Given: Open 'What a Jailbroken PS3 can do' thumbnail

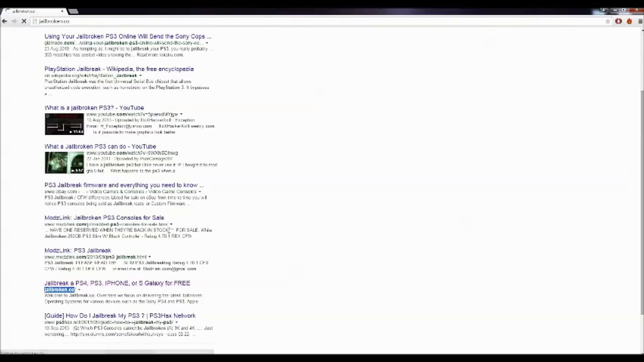Looking at the screenshot, I should click(x=64, y=163).
